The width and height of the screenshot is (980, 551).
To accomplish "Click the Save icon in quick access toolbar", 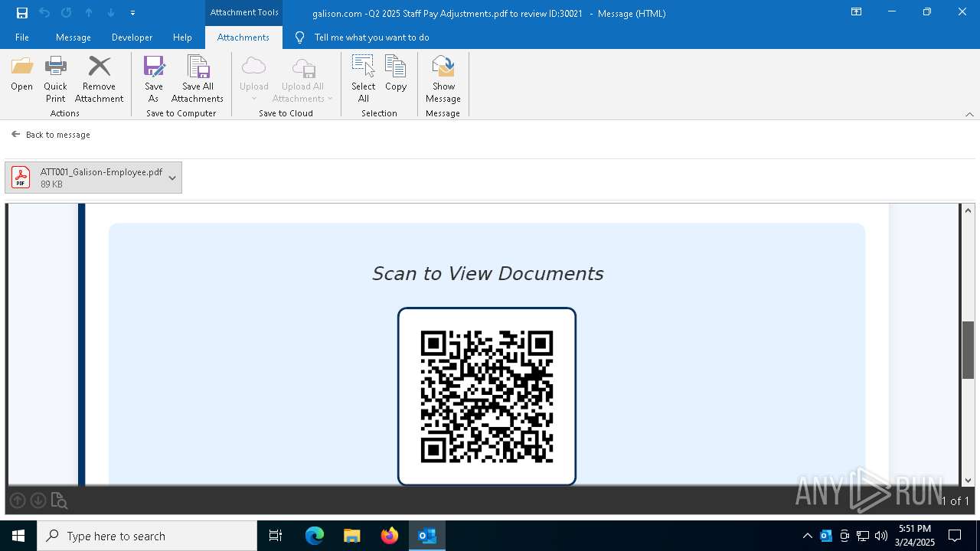I will [22, 13].
